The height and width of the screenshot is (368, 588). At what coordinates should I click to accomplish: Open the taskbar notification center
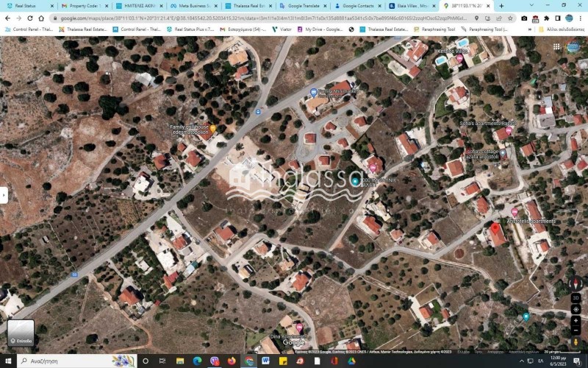point(577,361)
